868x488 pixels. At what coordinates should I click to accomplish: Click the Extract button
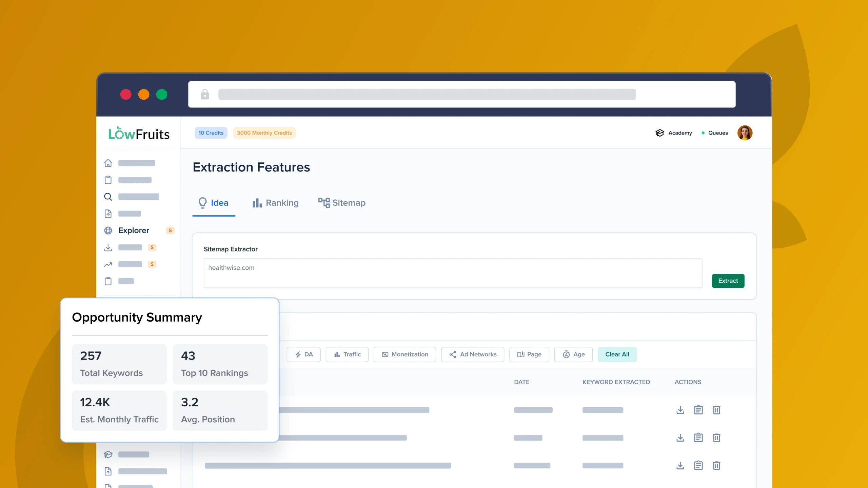(728, 281)
